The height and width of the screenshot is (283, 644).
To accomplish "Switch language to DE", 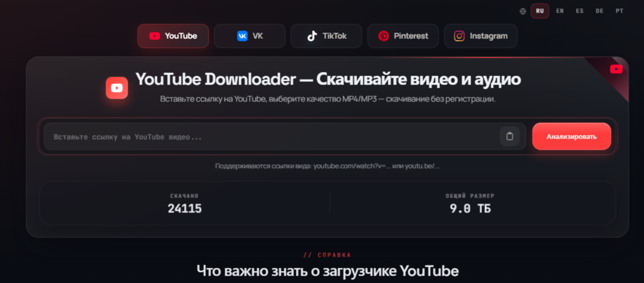I will click(x=599, y=11).
